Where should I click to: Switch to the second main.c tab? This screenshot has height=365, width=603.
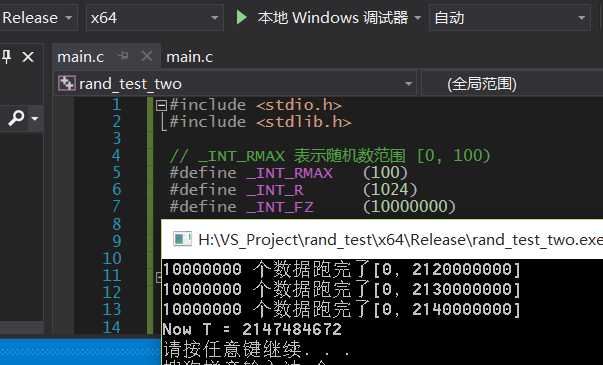click(190, 57)
